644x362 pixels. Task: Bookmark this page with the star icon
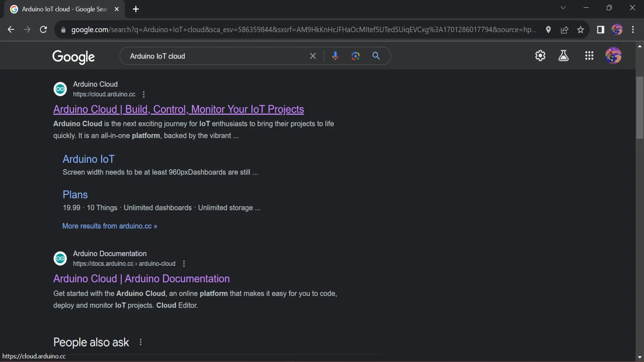coord(580,30)
